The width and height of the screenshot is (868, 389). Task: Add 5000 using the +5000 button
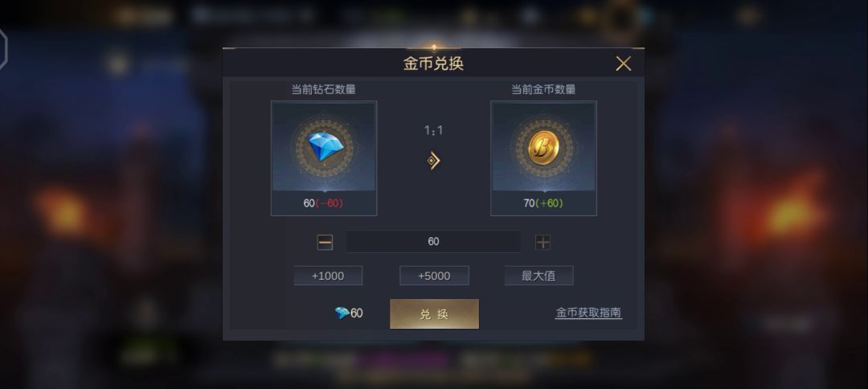pyautogui.click(x=434, y=276)
